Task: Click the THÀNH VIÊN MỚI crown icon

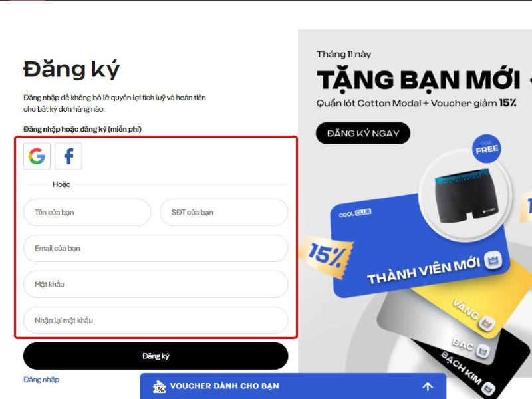Action: [493, 261]
